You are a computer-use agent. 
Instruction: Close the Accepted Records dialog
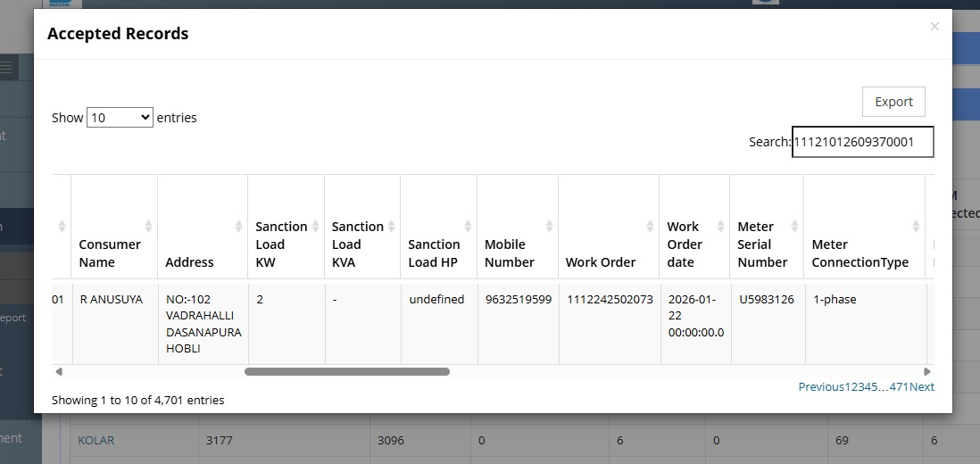934,26
